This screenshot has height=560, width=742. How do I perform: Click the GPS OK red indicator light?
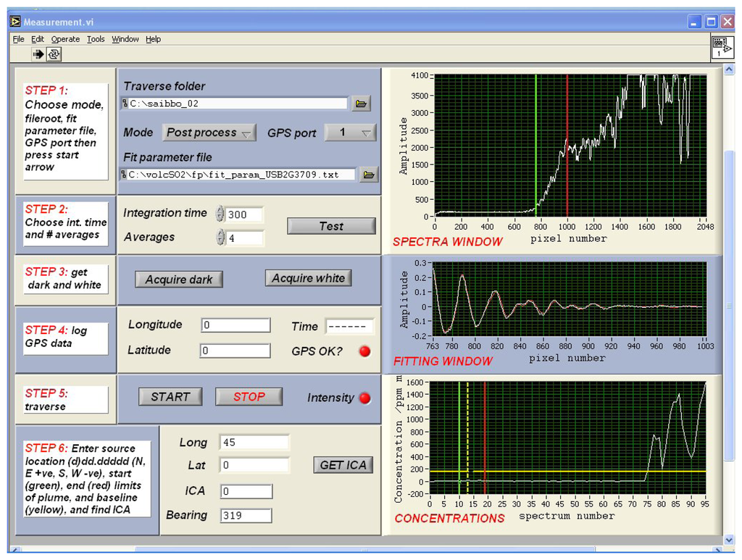[364, 351]
